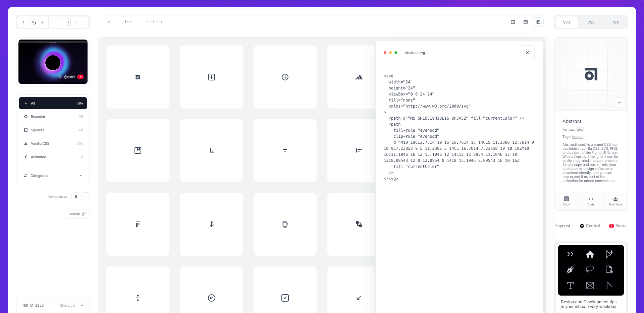
Task: Open the Abstract brand icon card
Action: [138, 77]
